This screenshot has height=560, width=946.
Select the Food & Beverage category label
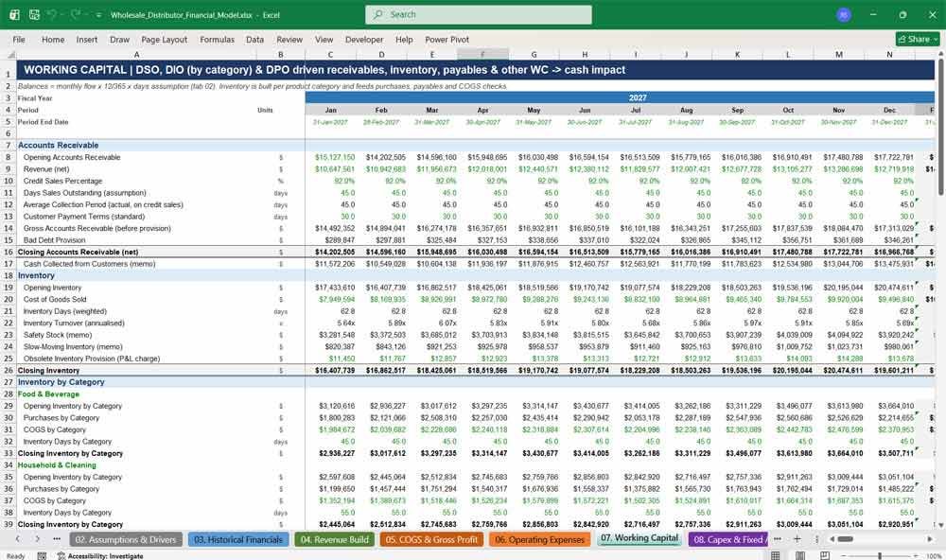[x=48, y=394]
